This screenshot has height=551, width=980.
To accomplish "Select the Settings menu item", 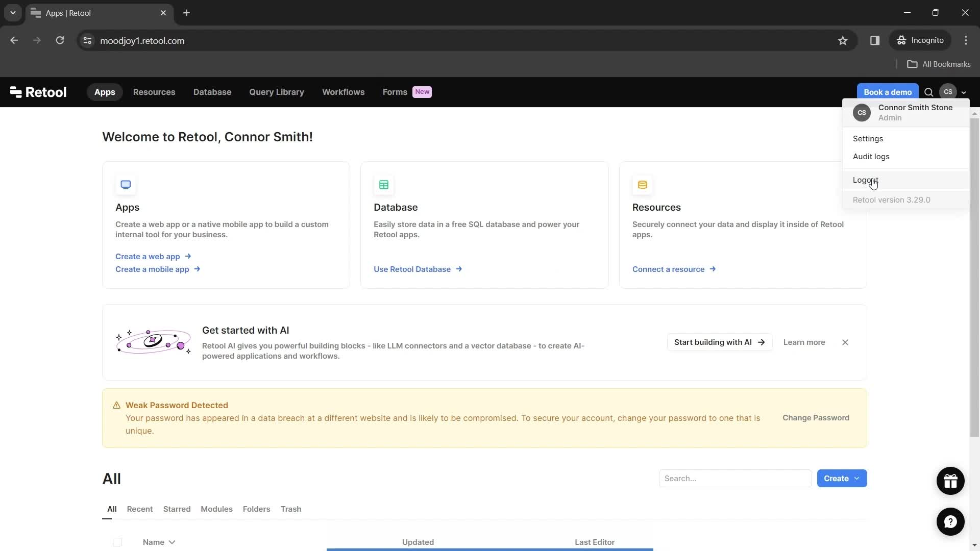I will (869, 138).
